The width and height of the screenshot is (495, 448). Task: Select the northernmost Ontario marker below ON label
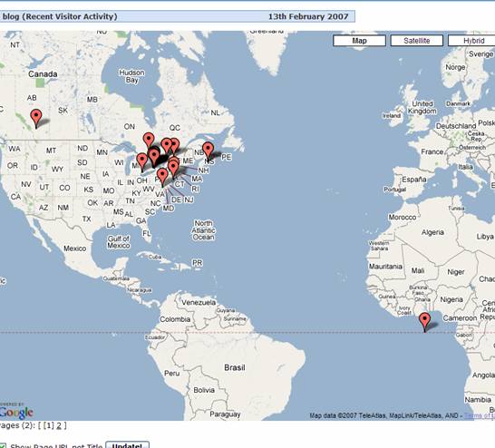click(x=149, y=141)
